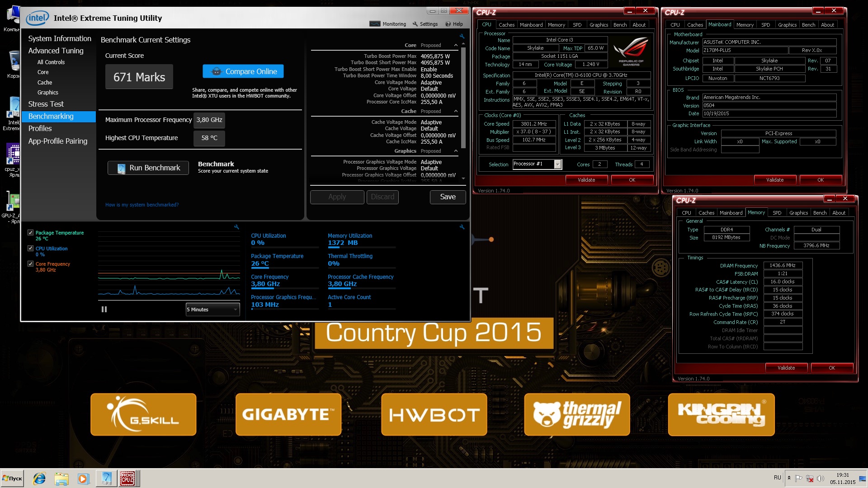The image size is (868, 488).
Task: Collapse the Cache proposed section
Action: click(x=456, y=111)
